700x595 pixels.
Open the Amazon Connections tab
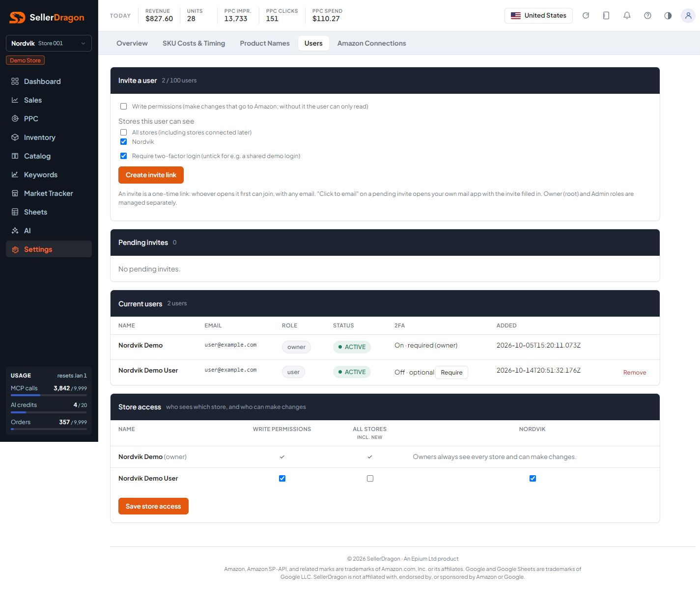tap(372, 43)
